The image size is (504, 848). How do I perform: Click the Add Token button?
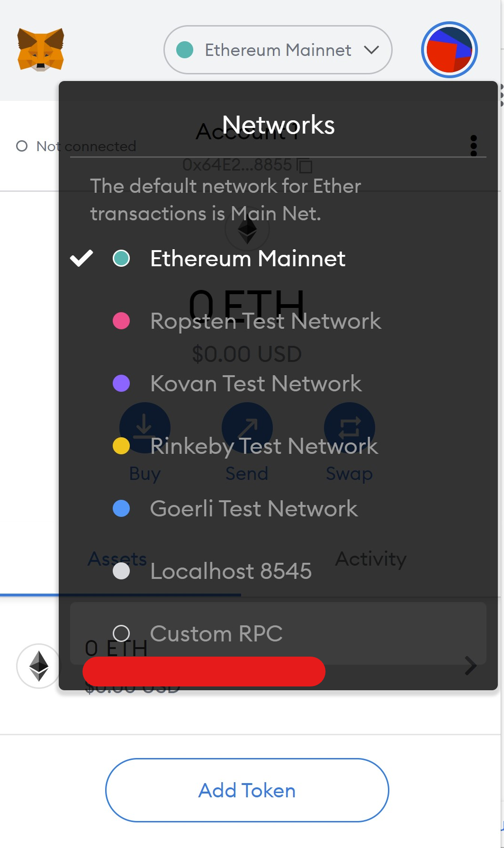tap(247, 790)
